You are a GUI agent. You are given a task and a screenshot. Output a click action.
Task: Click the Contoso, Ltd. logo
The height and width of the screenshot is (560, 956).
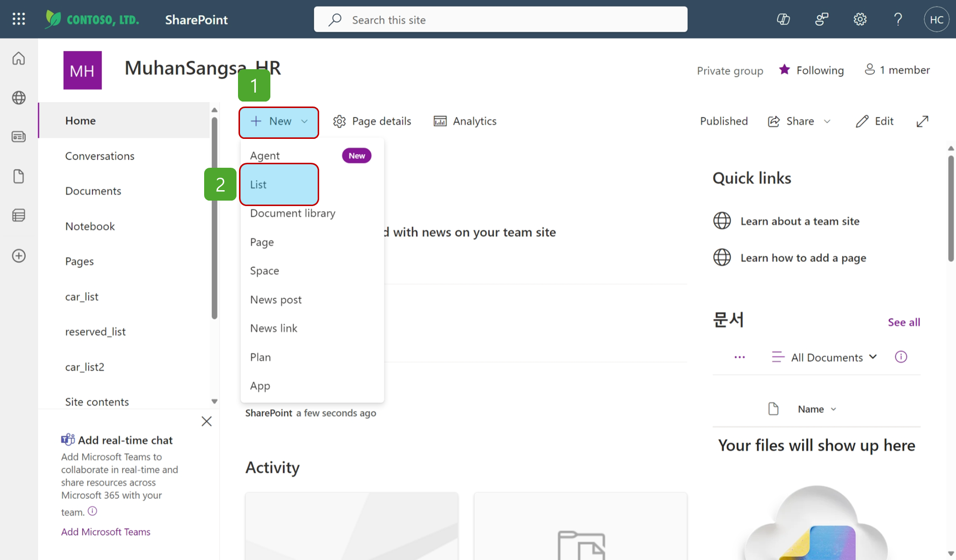(x=92, y=19)
